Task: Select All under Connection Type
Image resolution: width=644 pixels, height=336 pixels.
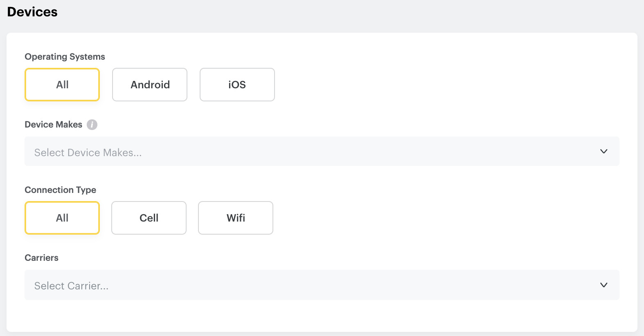Action: tap(62, 218)
